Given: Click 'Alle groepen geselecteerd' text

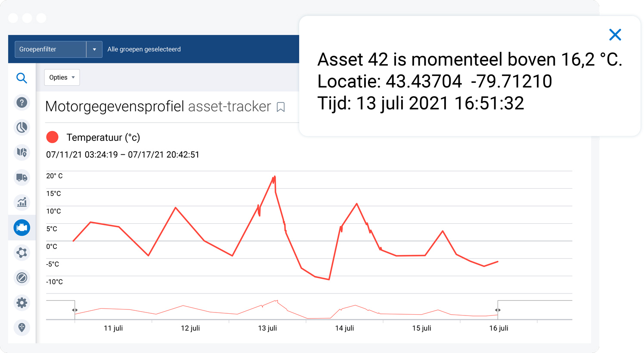Looking at the screenshot, I should (144, 50).
